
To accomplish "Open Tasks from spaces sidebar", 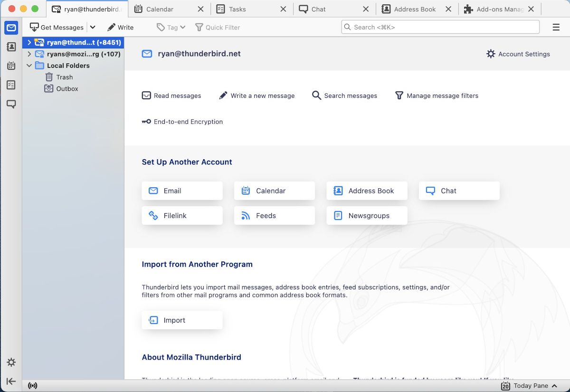I will click(11, 85).
